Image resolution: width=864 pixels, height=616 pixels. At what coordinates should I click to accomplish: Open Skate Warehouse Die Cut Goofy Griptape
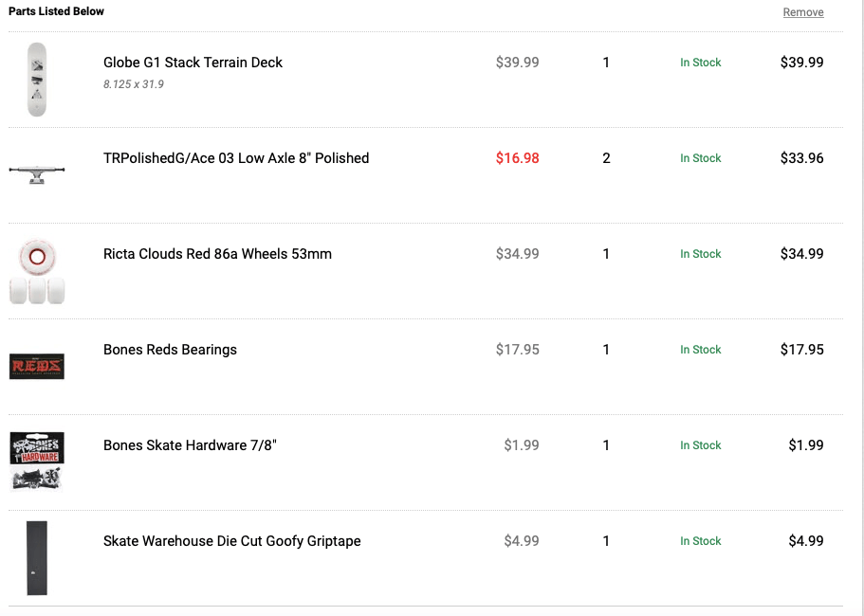click(231, 541)
